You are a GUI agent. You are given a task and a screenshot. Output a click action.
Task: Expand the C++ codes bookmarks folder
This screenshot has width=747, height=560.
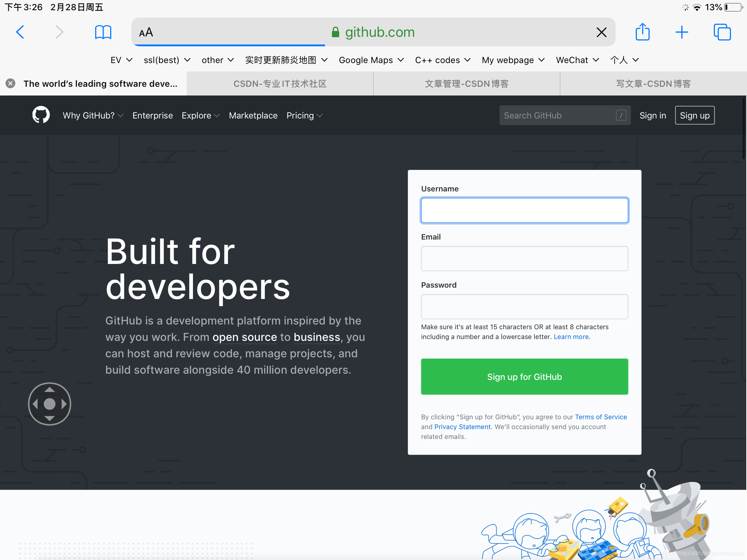click(x=443, y=60)
